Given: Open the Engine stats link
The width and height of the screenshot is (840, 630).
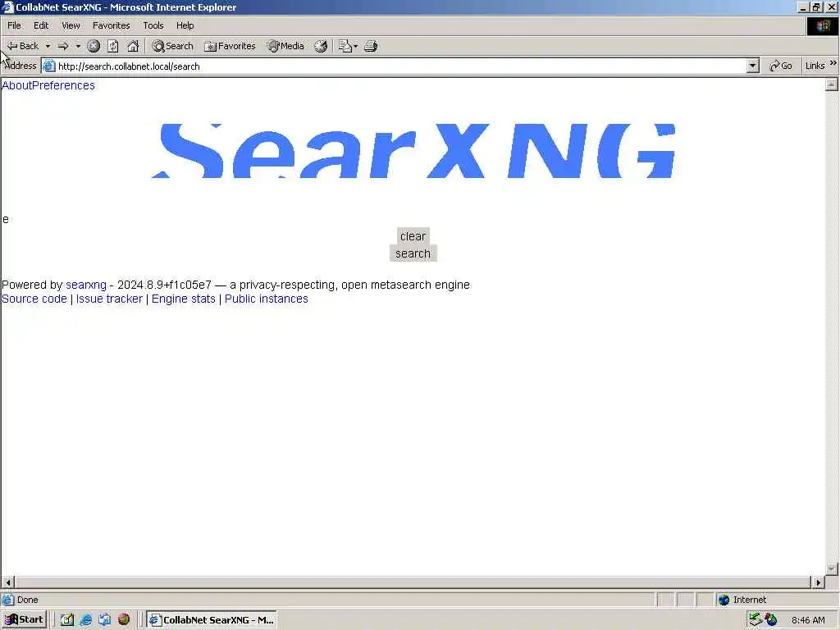Looking at the screenshot, I should tap(183, 299).
